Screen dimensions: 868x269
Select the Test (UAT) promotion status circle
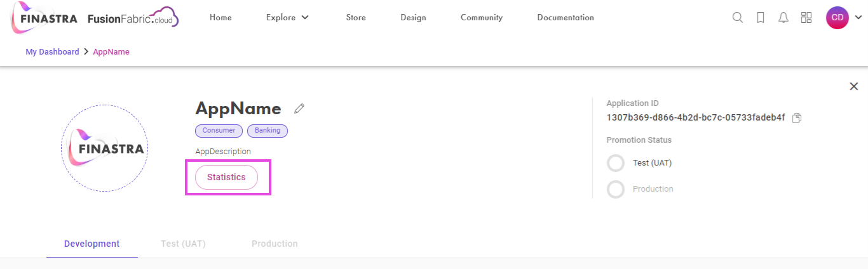(x=616, y=163)
